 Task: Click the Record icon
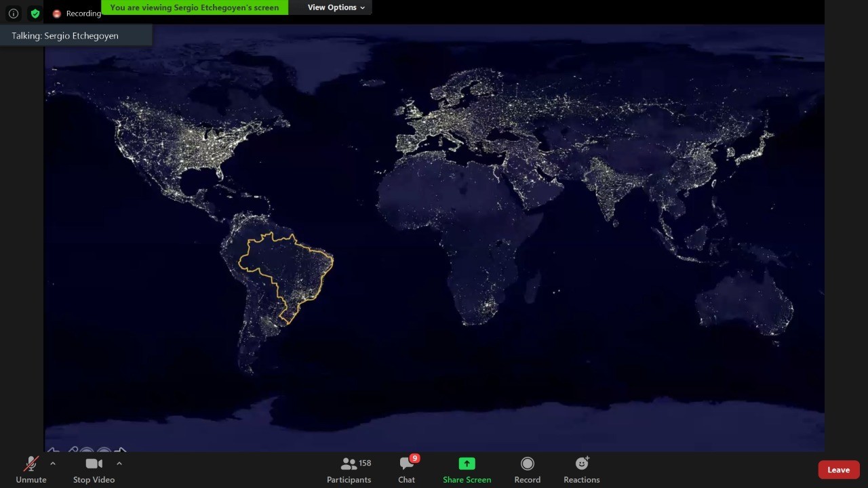527,464
